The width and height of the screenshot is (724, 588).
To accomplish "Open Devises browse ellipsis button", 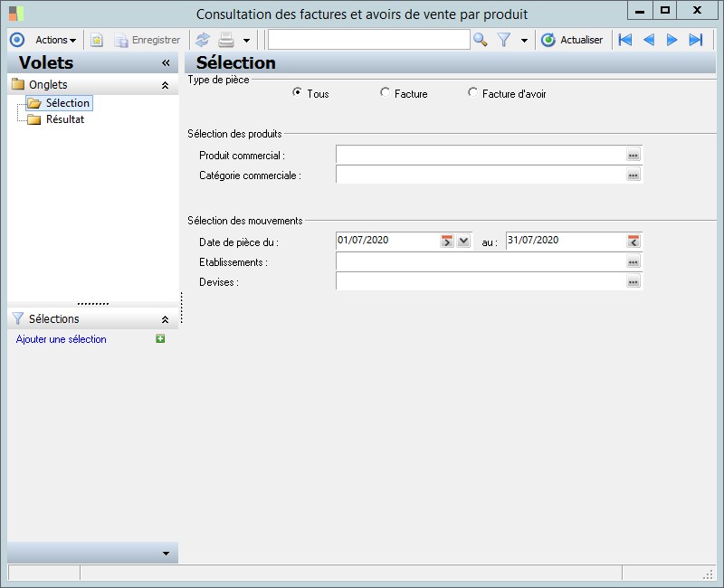I will pyautogui.click(x=633, y=281).
